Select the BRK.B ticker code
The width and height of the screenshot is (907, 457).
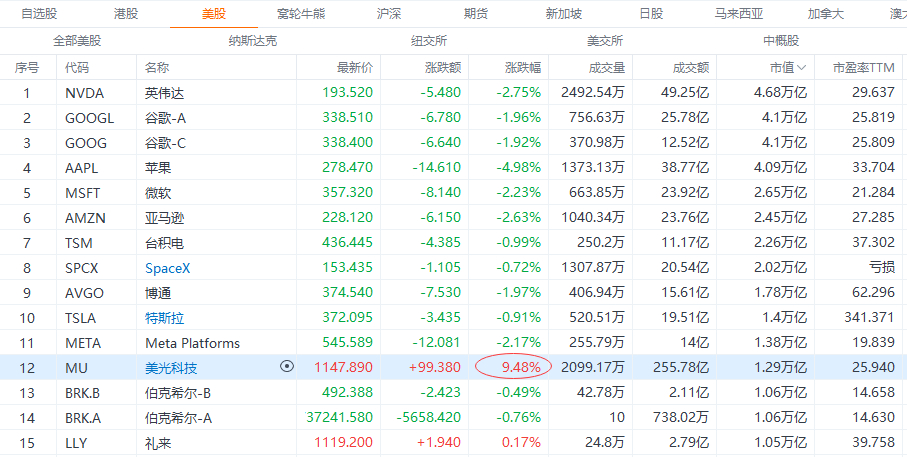[82, 393]
